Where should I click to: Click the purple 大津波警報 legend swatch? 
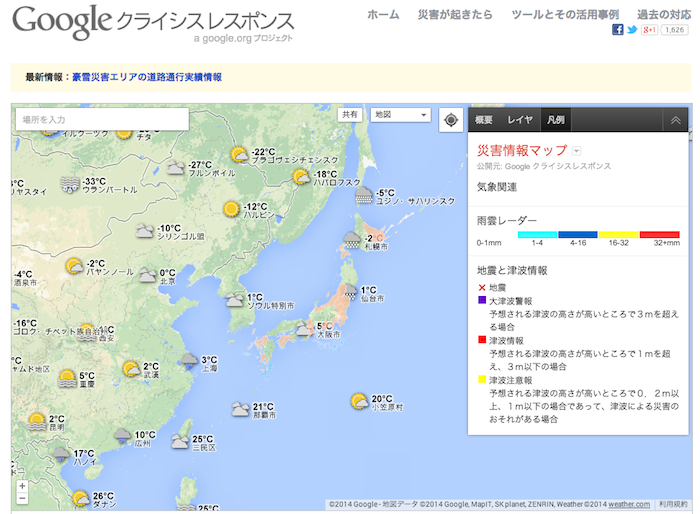(x=482, y=300)
